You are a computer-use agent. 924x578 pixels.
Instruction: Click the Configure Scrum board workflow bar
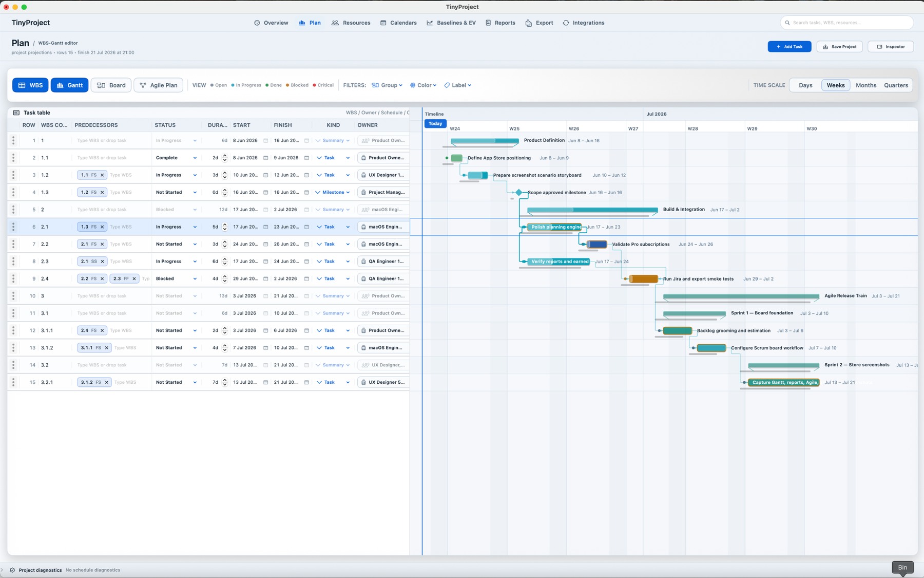tap(711, 348)
